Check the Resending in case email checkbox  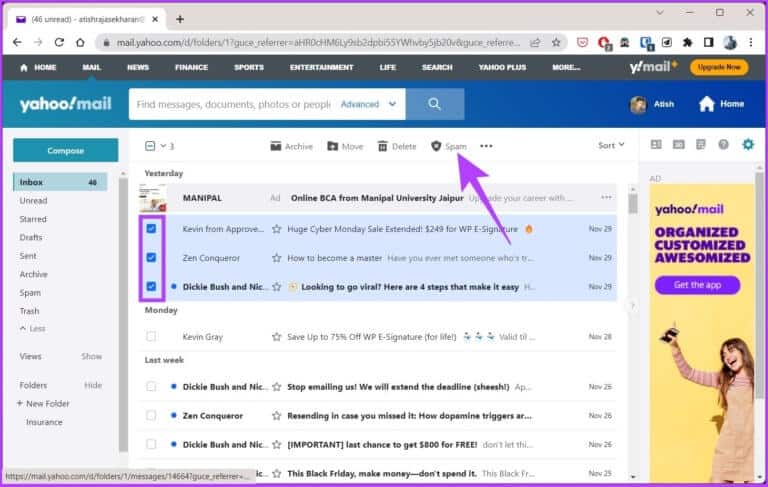151,415
